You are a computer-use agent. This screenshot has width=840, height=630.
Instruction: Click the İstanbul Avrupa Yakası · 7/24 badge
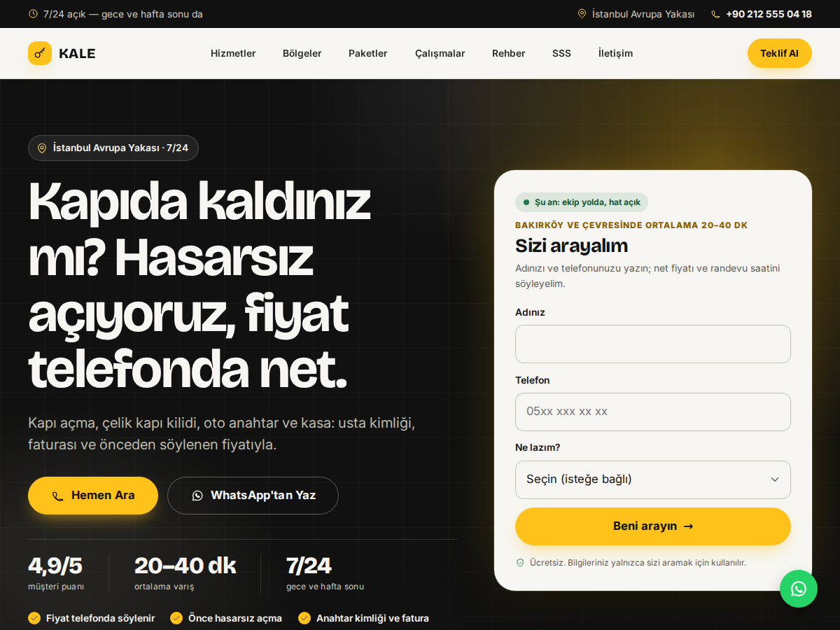(113, 148)
